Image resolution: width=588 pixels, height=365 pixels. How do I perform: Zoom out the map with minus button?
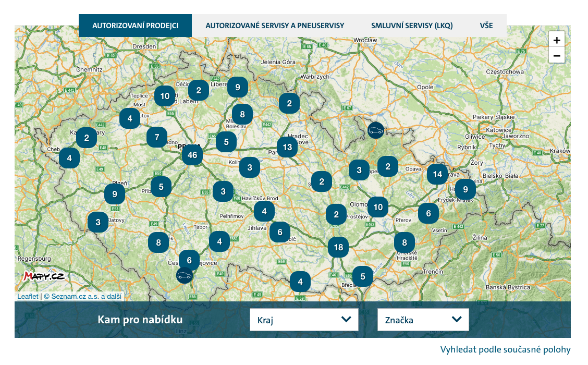(557, 56)
